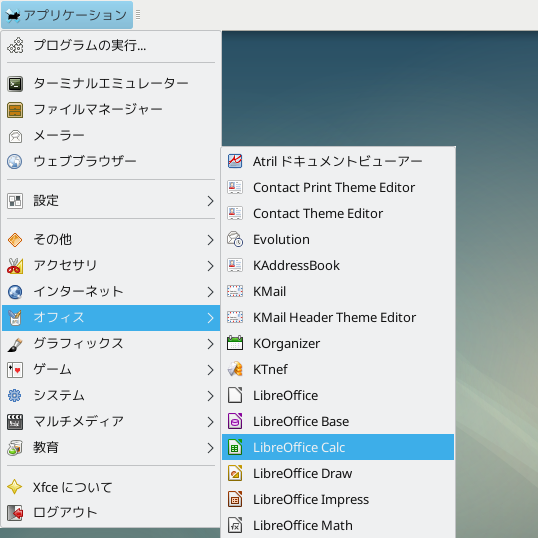Screen dimensions: 538x538
Task: Launch plain LibreOffice start center
Action: point(338,395)
